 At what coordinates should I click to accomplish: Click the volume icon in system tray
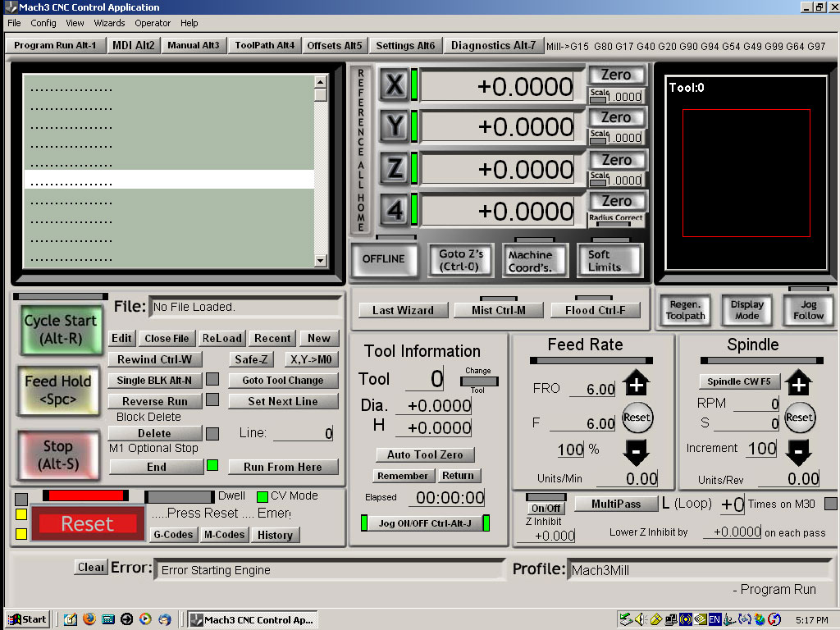pos(640,620)
